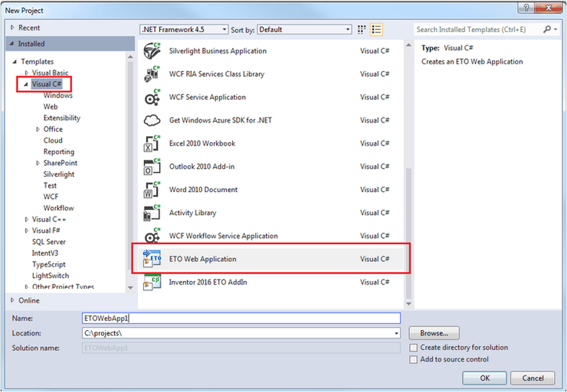Click the Windows Azure SDK cloud icon
This screenshot has height=392, width=567.
(x=152, y=120)
